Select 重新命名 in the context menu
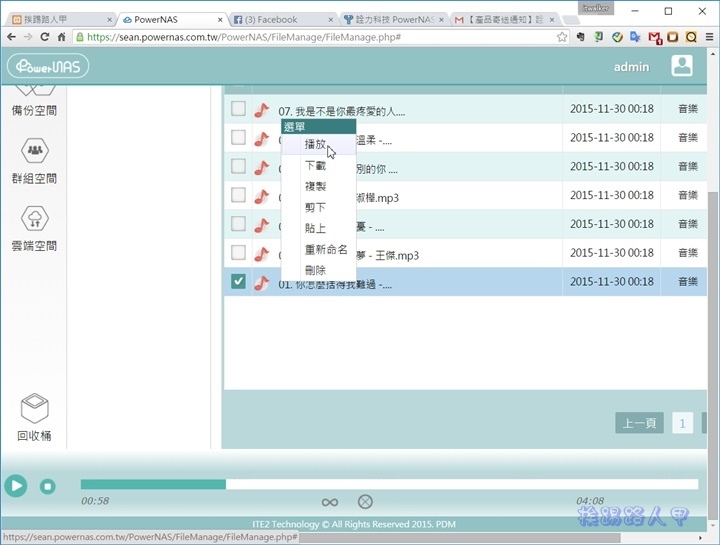720x545 pixels. tap(326, 250)
